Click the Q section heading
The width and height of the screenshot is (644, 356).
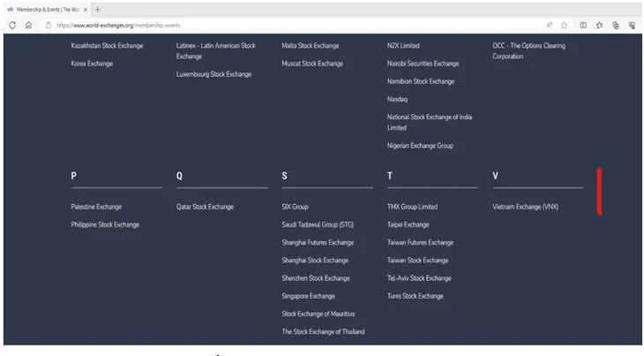click(x=179, y=176)
